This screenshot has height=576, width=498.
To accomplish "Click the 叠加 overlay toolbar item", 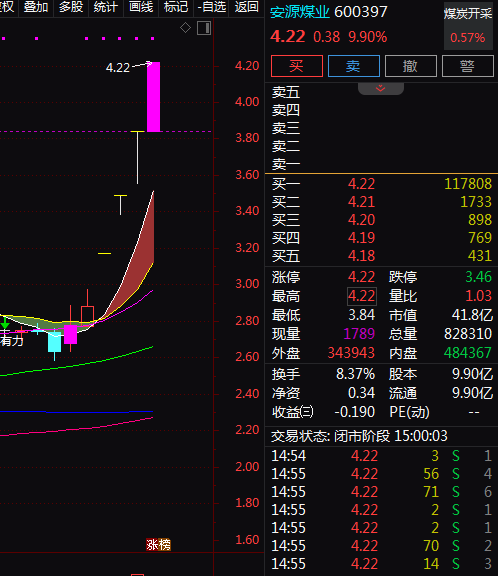I will click(x=36, y=7).
